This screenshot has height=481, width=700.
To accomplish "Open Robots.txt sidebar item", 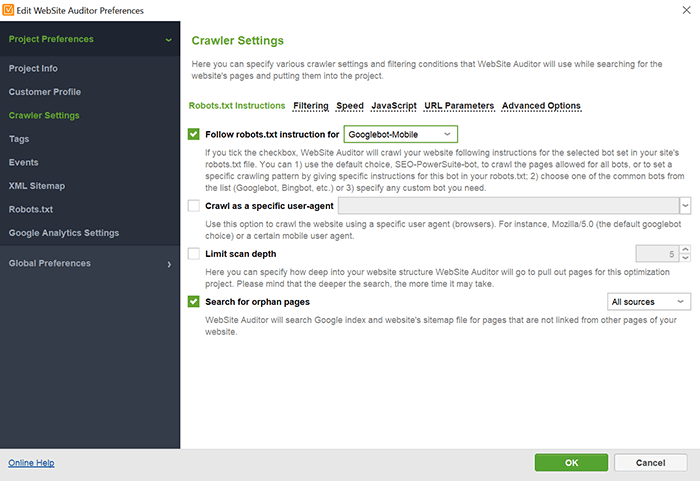I will [x=31, y=209].
